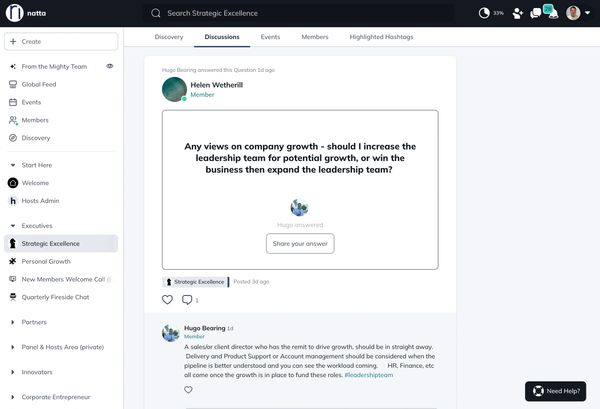Switch to the Events tab
Viewport: 600px width, 409px height.
click(x=270, y=37)
